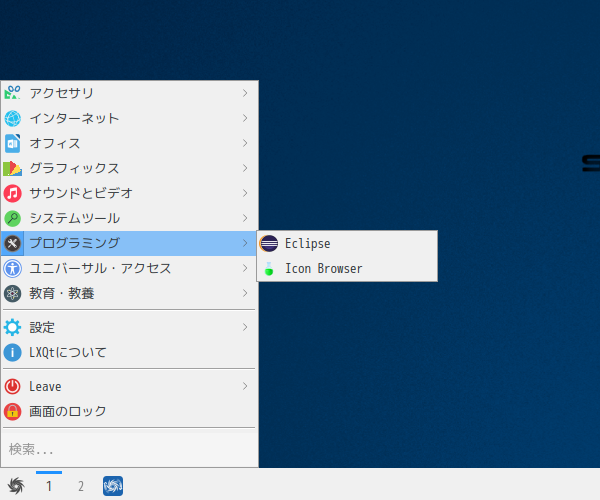600x500 pixels.
Task: Click the グラフィックス colorful icon
Action: [13, 168]
